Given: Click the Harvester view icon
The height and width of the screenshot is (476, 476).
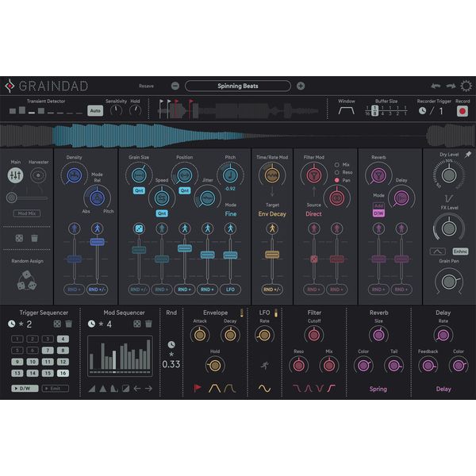Looking at the screenshot, I should [x=38, y=175].
